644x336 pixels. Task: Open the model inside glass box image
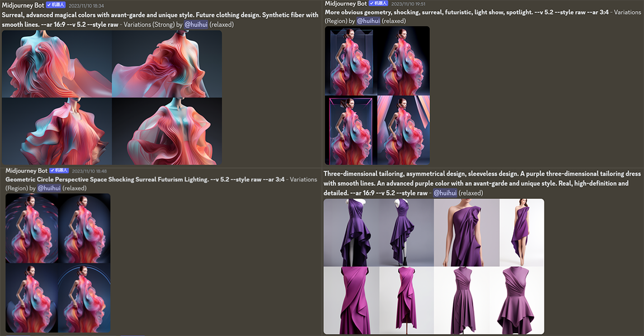[x=351, y=61]
